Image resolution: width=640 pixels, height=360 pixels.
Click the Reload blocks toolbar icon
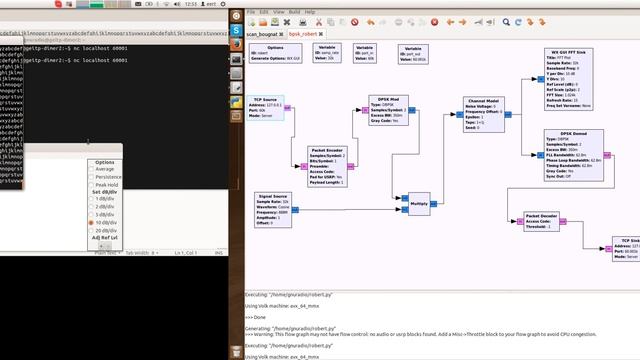518,22
